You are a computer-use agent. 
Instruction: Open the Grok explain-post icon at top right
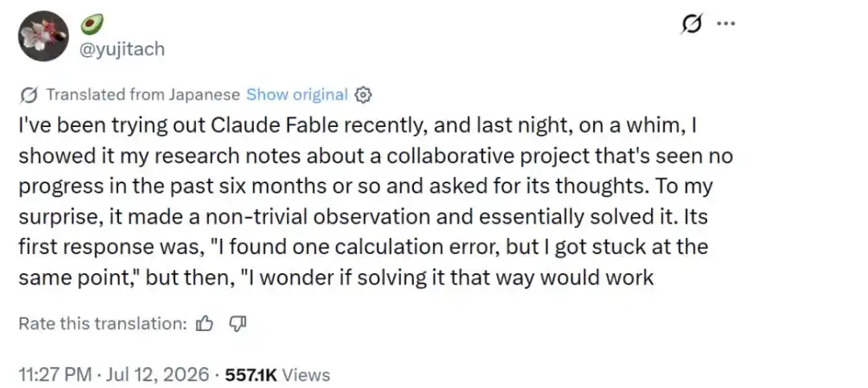point(692,24)
